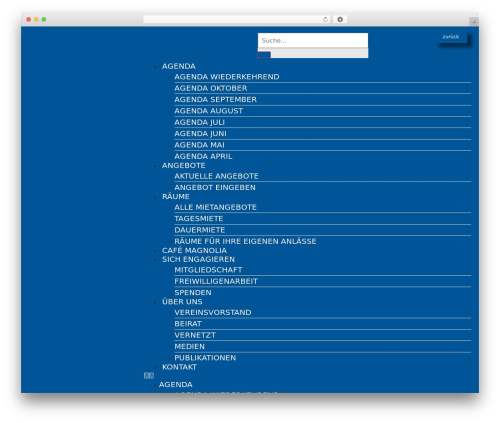Go to VEREINSVORSTAND page
Image resolution: width=500 pixels, height=423 pixels.
point(213,312)
